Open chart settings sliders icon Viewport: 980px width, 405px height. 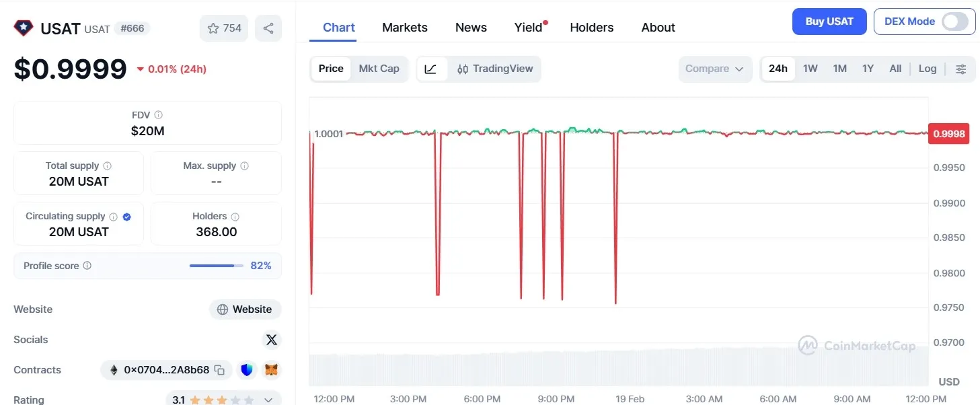[x=961, y=68]
